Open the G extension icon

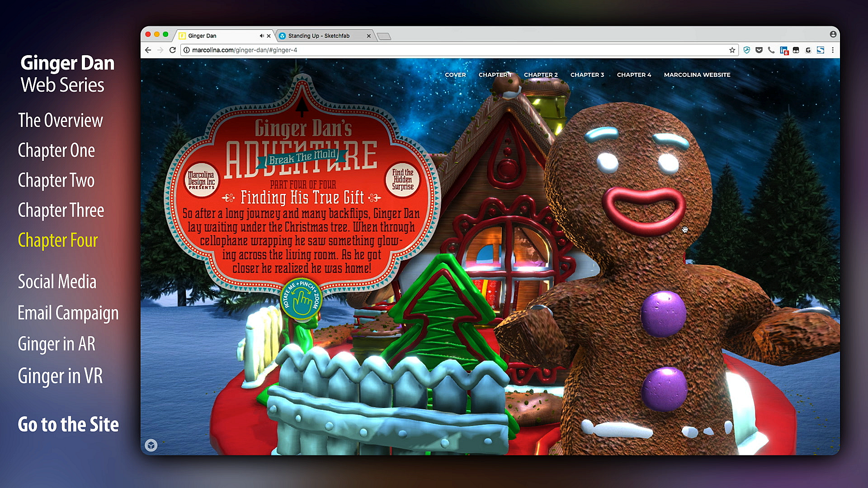tap(808, 50)
